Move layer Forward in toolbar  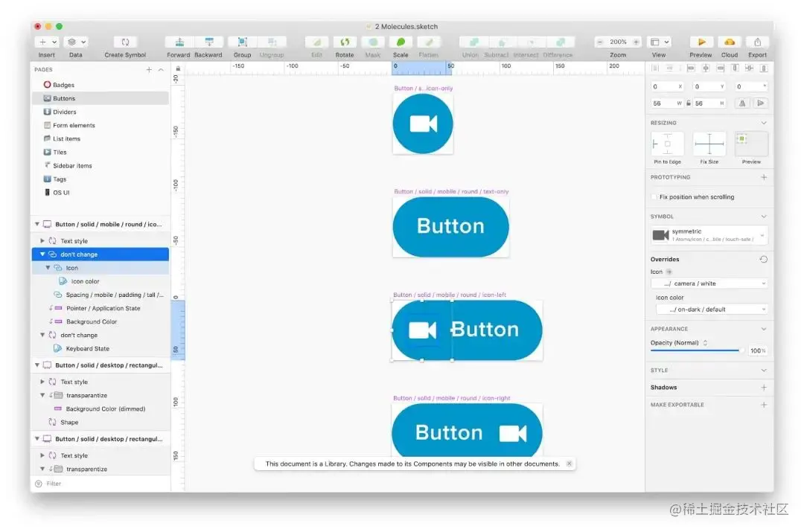[x=179, y=42]
